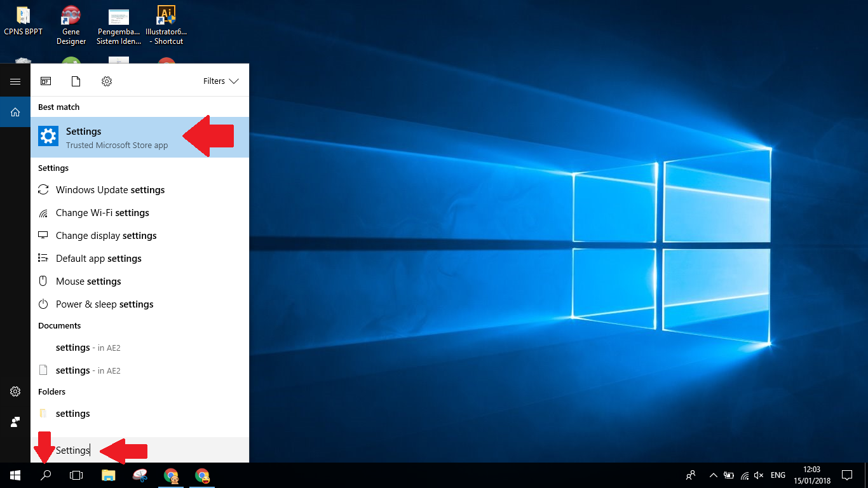The height and width of the screenshot is (488, 868).
Task: Expand the Filters dropdown
Action: (220, 81)
